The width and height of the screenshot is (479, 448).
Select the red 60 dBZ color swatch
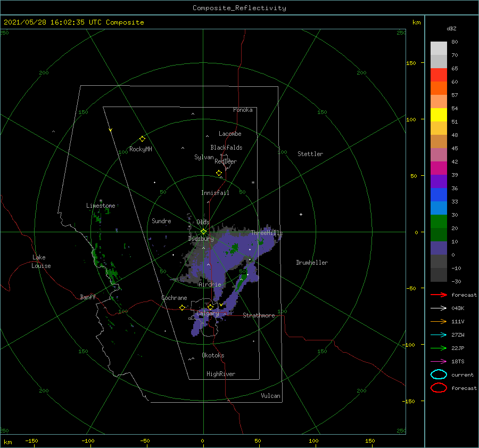tap(439, 75)
